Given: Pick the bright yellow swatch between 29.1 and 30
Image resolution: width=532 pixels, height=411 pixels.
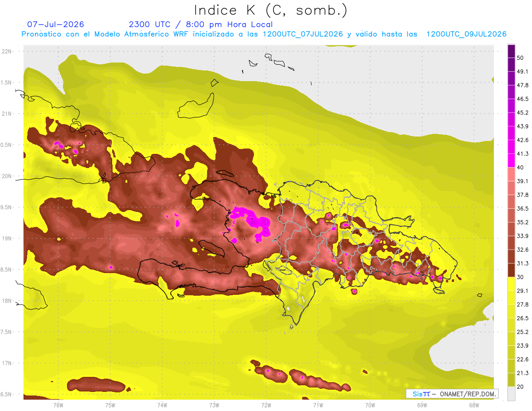Looking at the screenshot, I should [512, 284].
